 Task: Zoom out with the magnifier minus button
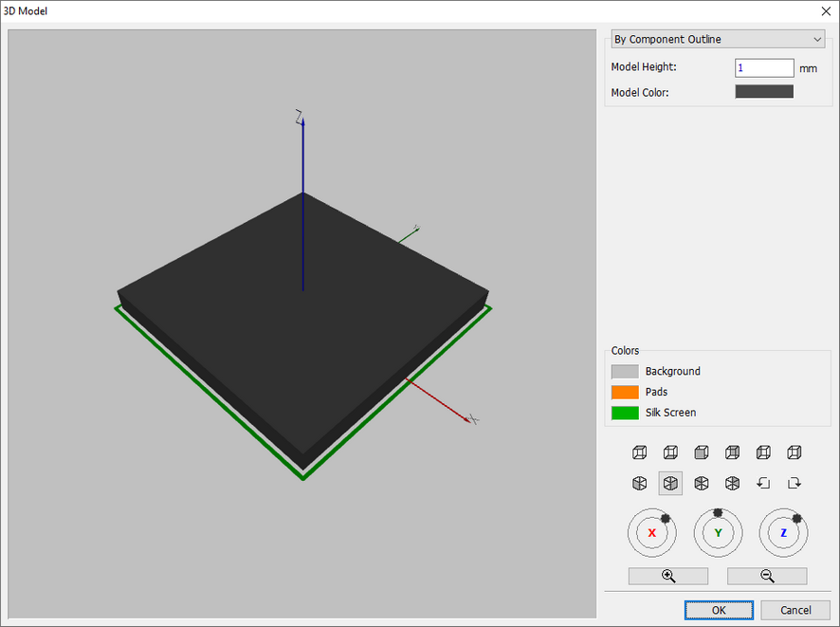point(767,576)
